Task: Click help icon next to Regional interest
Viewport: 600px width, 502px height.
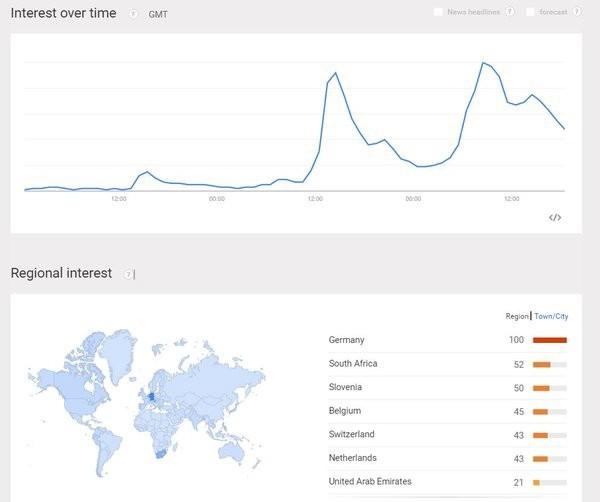Action: 129,274
